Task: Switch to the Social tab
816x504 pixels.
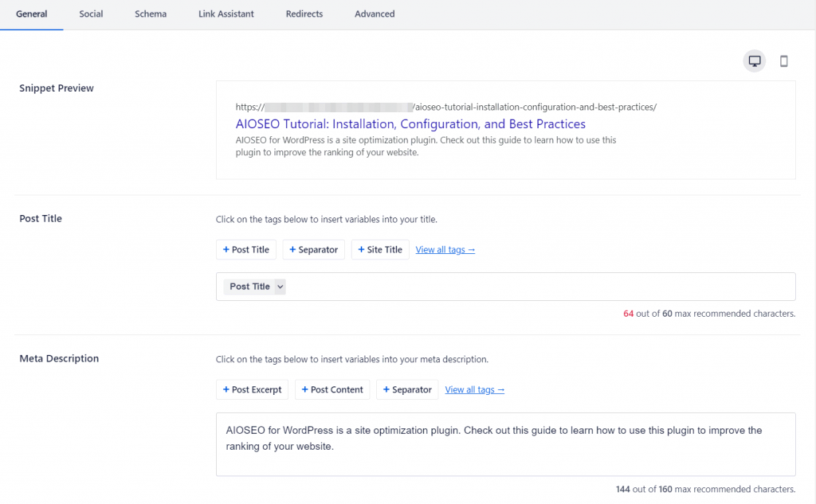Action: 91,14
